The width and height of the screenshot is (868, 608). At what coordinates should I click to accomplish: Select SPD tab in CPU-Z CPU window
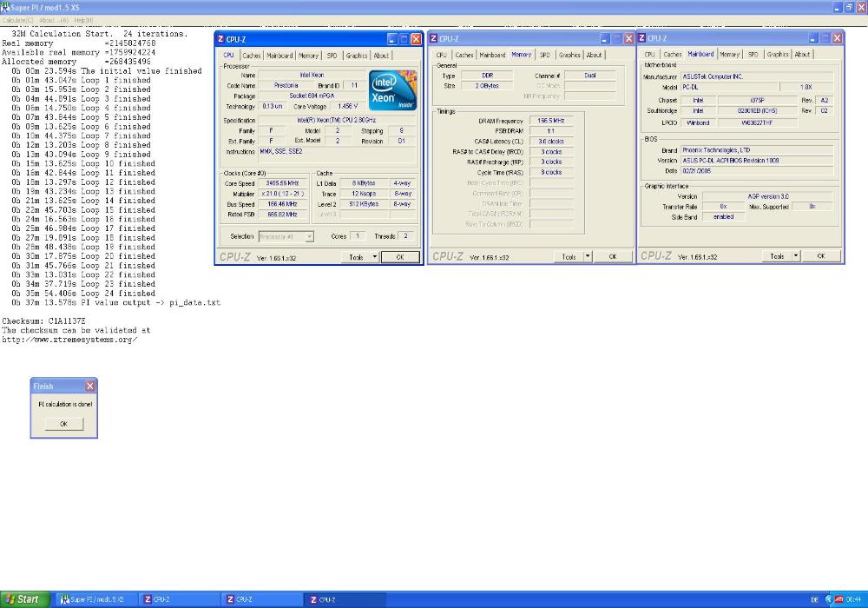point(332,56)
